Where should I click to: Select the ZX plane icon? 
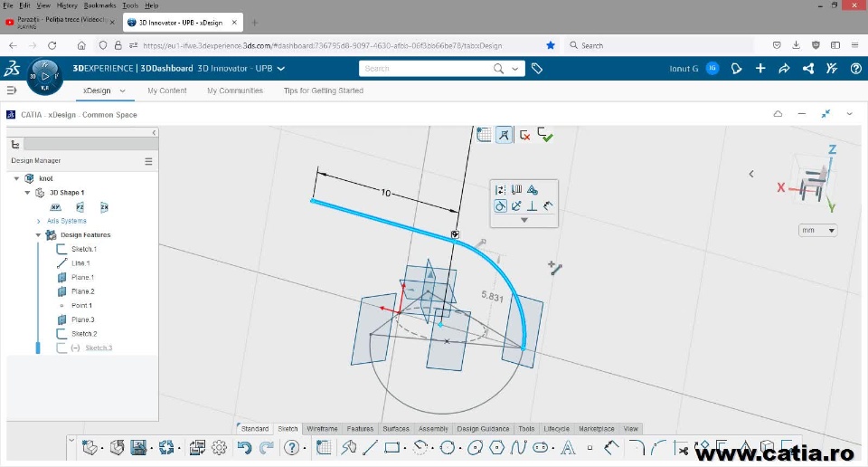[x=104, y=207]
